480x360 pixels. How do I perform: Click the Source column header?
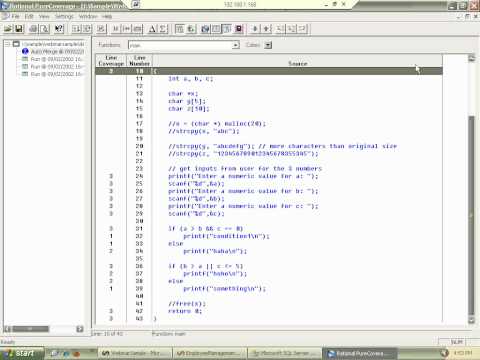point(297,60)
